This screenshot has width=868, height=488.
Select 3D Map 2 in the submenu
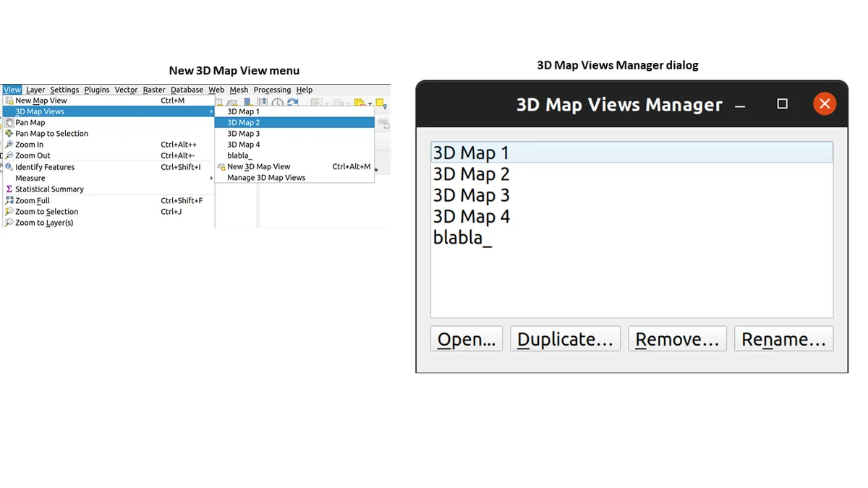tap(244, 123)
